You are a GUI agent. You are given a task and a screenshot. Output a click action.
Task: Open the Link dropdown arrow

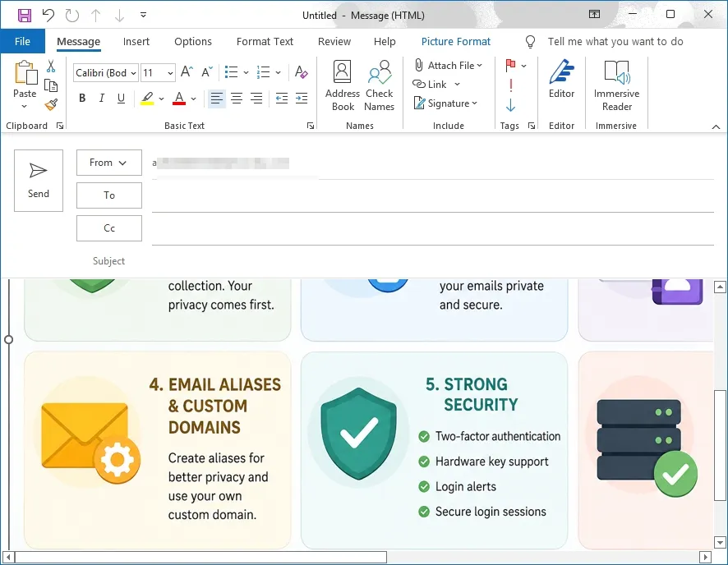458,84
